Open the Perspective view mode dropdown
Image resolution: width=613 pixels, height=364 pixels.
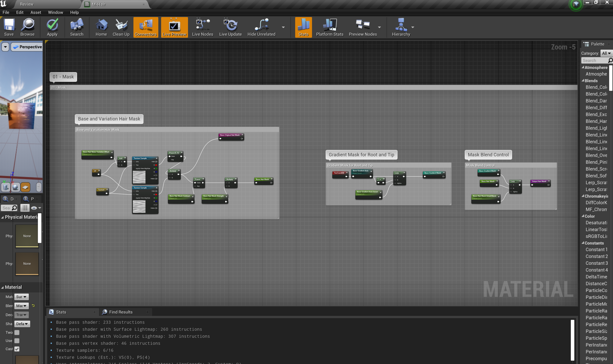tap(27, 47)
